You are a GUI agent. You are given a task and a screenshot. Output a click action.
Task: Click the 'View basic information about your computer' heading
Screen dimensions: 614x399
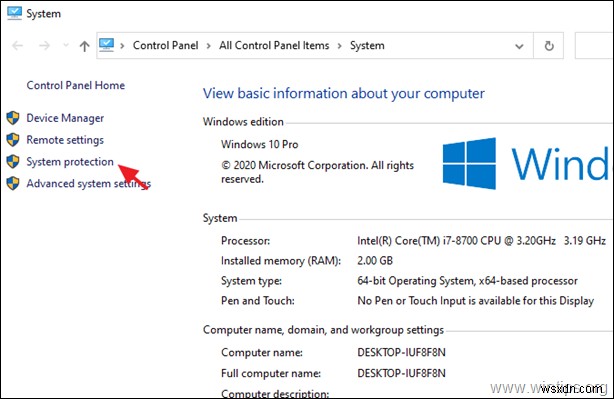(343, 94)
